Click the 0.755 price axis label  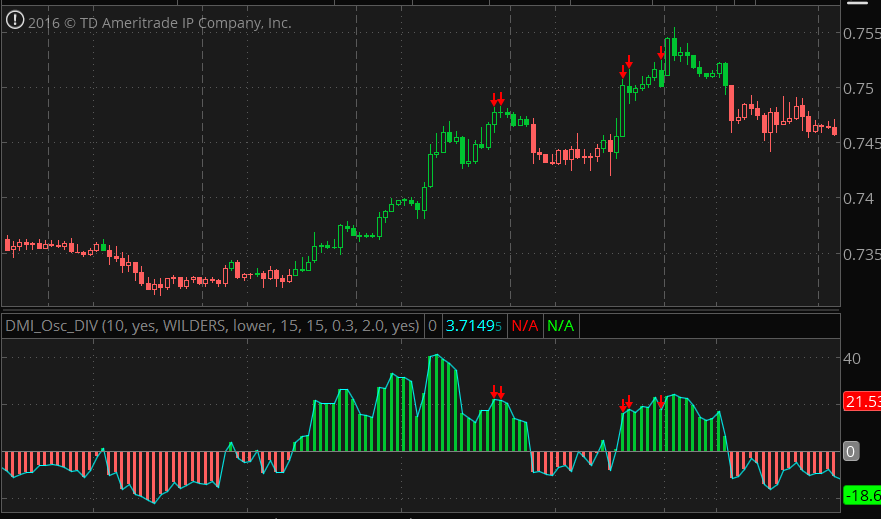[x=861, y=34]
